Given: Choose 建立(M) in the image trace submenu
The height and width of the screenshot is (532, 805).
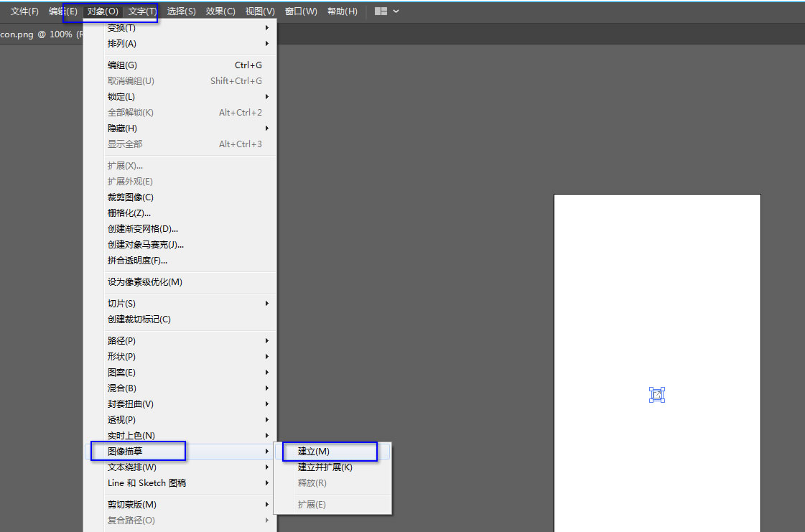Looking at the screenshot, I should pos(314,452).
